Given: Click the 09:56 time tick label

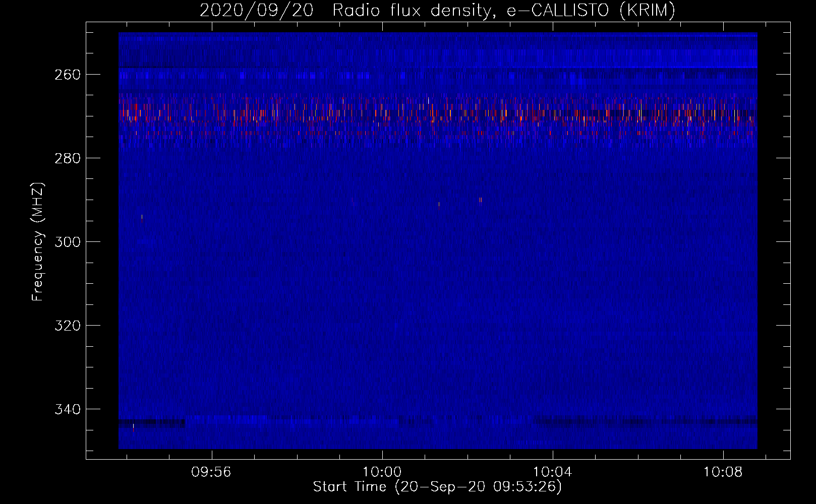Looking at the screenshot, I should pos(211,472).
